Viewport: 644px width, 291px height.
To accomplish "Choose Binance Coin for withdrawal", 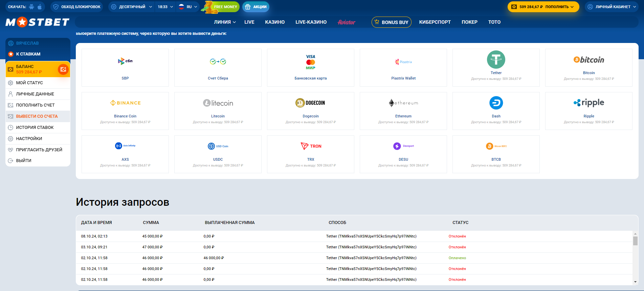I will click(x=125, y=111).
